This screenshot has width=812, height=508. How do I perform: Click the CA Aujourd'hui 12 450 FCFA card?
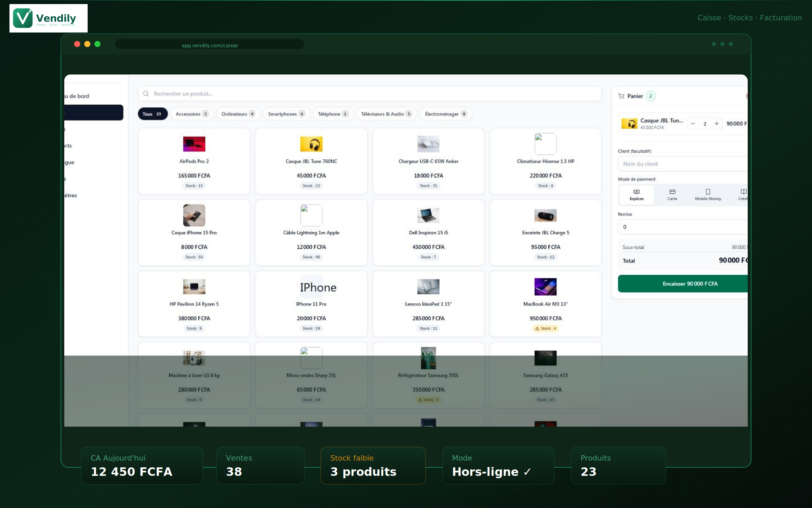(142, 466)
